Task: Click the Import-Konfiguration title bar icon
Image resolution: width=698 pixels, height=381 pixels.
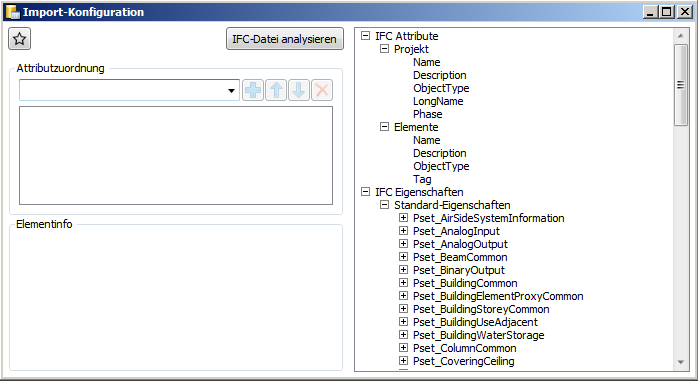Action: (x=12, y=12)
